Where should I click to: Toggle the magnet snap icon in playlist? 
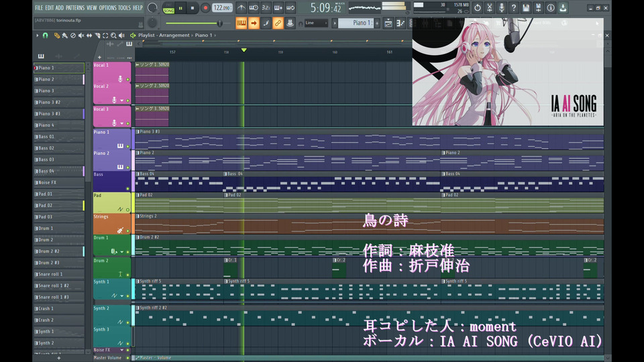point(45,36)
